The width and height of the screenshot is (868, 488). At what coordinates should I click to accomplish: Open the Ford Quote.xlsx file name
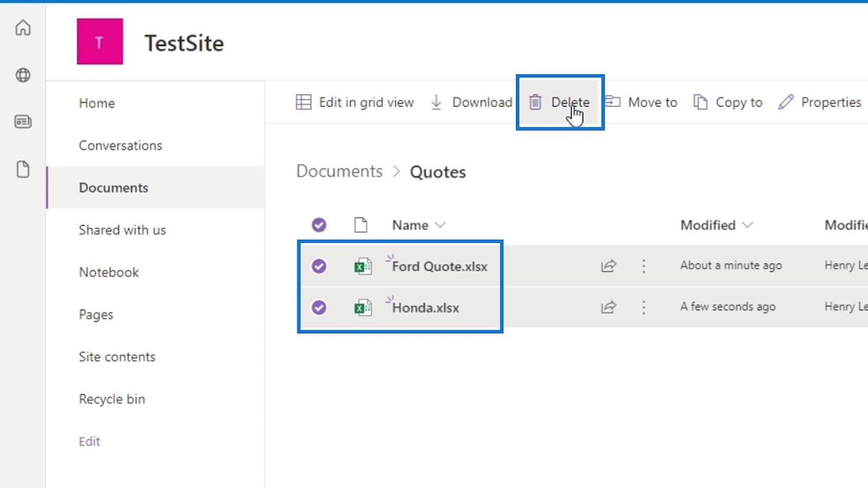point(439,266)
